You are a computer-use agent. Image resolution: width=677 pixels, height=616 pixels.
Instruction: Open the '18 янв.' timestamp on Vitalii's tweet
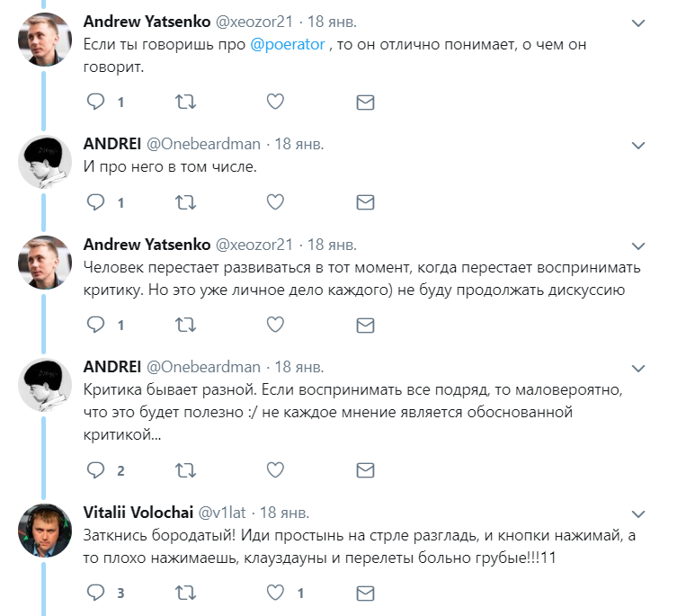pyautogui.click(x=284, y=513)
